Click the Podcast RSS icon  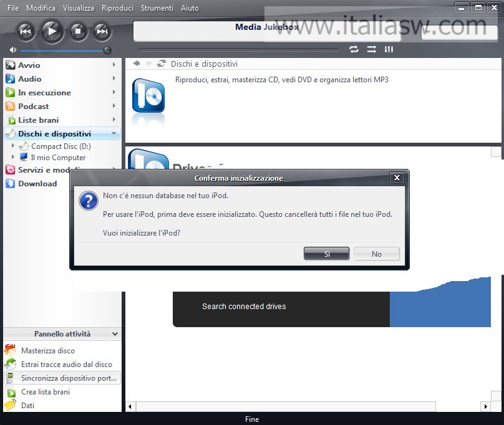click(10, 107)
